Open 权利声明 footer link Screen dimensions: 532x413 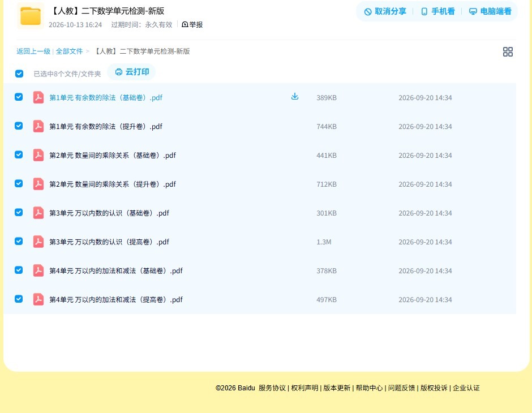[304, 388]
